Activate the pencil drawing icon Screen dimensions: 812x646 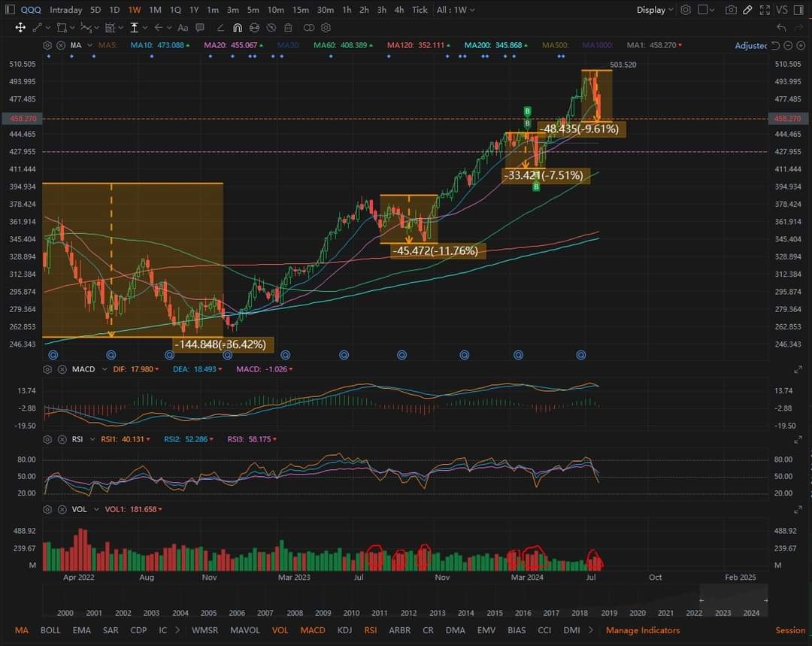pos(747,10)
